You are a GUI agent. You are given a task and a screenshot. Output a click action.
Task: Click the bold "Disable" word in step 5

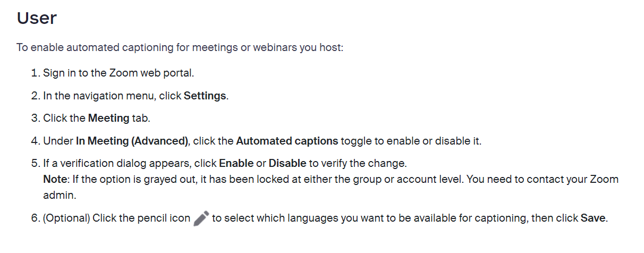click(287, 163)
